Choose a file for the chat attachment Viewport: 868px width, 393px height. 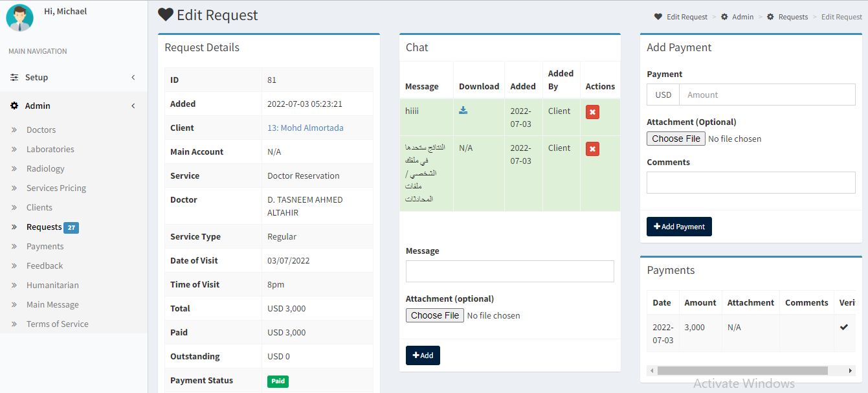[434, 315]
